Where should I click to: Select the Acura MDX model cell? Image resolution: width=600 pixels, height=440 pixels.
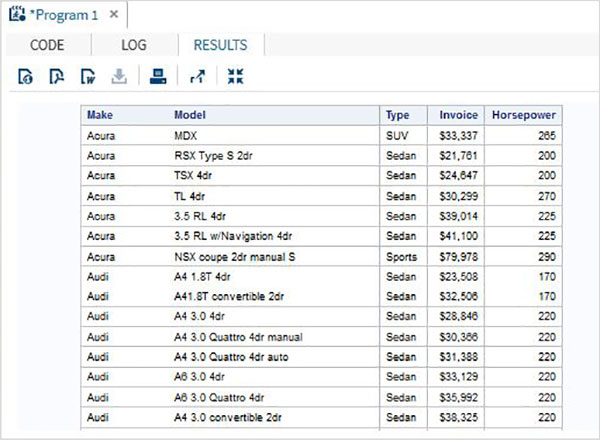point(185,134)
